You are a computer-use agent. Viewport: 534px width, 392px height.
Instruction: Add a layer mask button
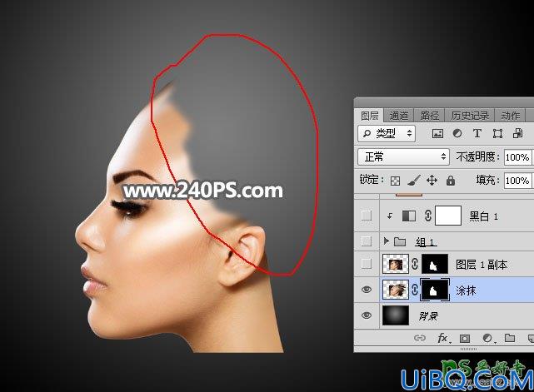click(x=465, y=338)
